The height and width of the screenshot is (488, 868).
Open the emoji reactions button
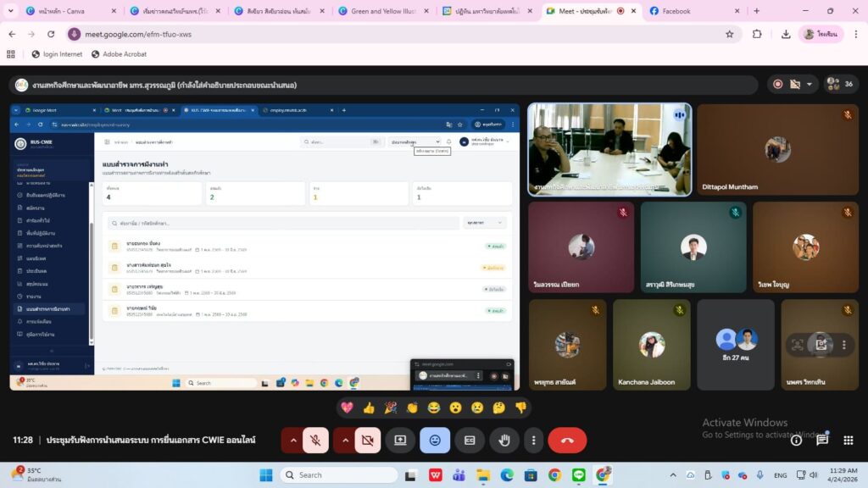435,441
